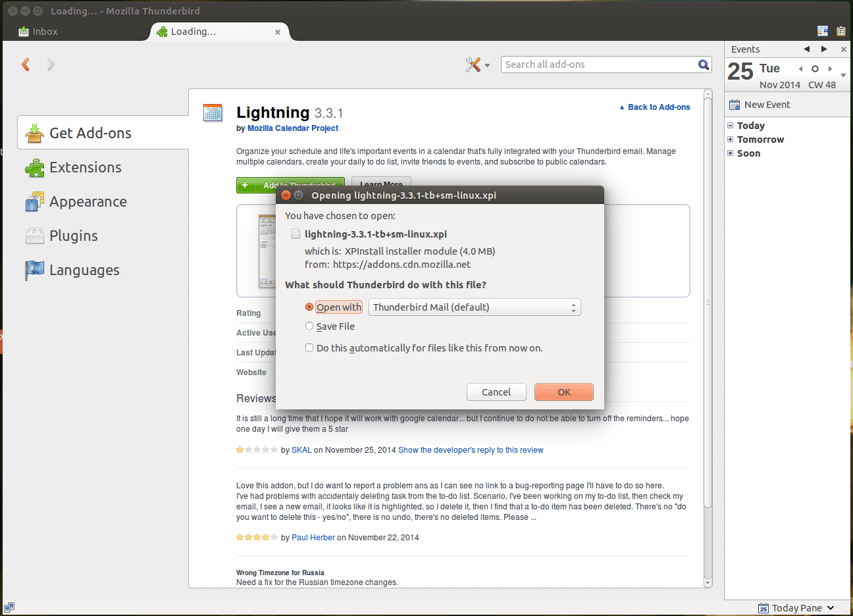The height and width of the screenshot is (616, 853).
Task: Click the Today Pane calendar icon
Action: coord(763,608)
